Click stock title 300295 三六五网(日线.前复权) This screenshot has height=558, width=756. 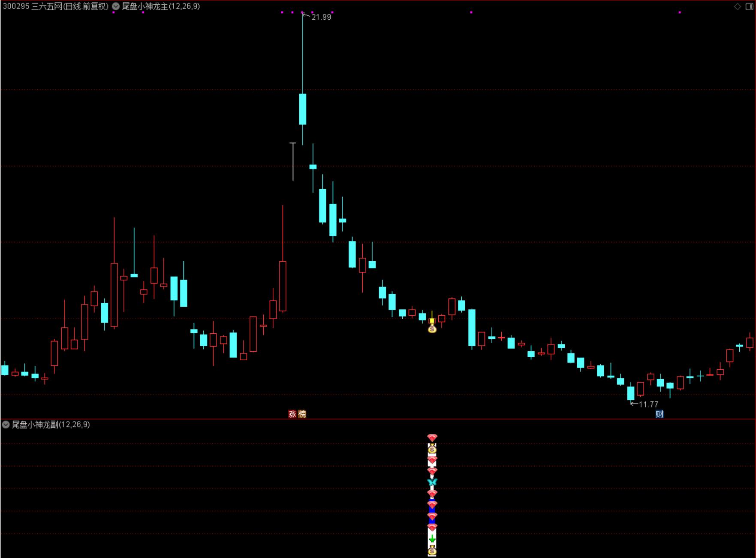56,6
